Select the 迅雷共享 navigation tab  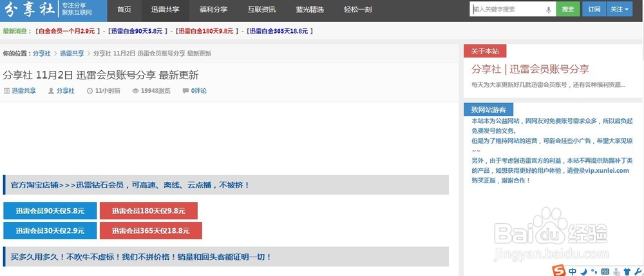tap(165, 10)
